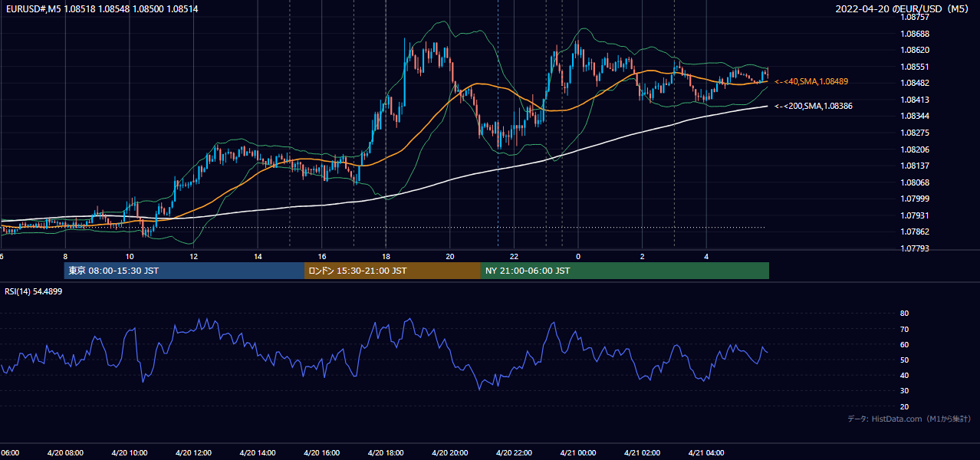Click price axis value 1.08068
980x460 pixels.
[915, 182]
